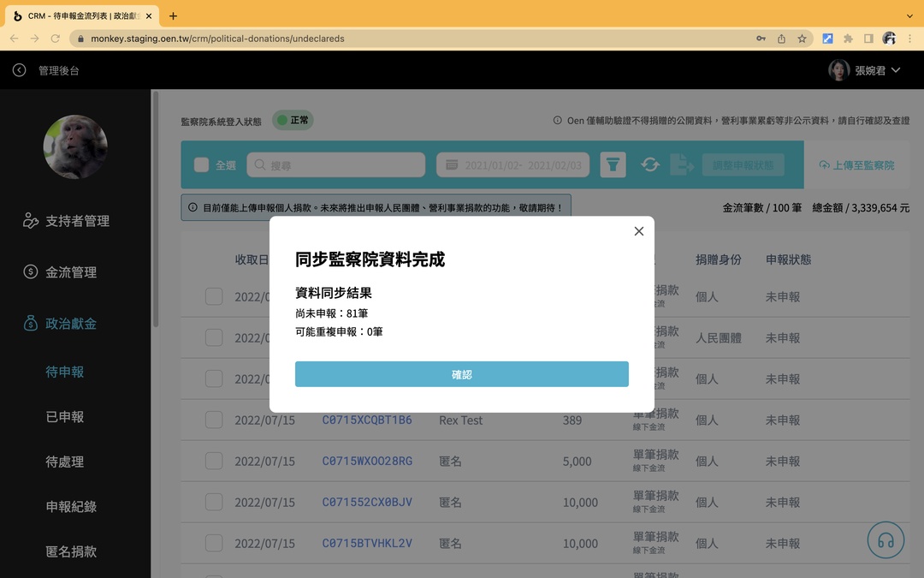Open the 2021/01/02 date range picker
The height and width of the screenshot is (578, 924).
click(512, 164)
